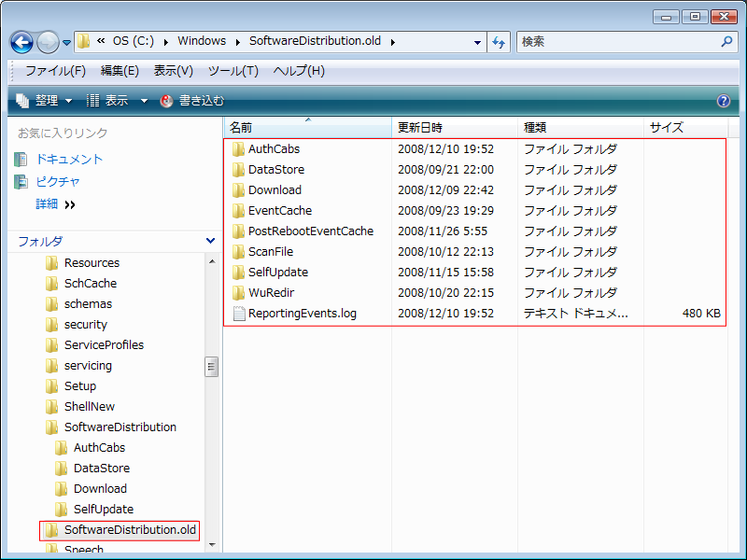This screenshot has width=747, height=560.
Task: Sort by the 種類 column header
Action: click(580, 128)
